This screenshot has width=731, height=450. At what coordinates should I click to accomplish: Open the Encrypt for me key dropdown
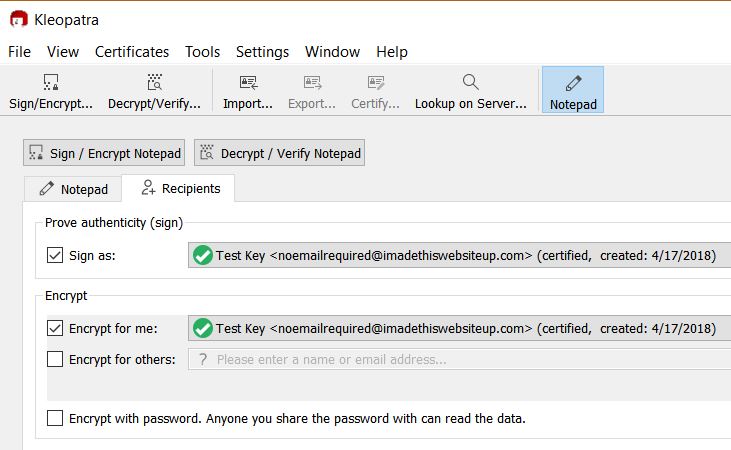tap(460, 328)
